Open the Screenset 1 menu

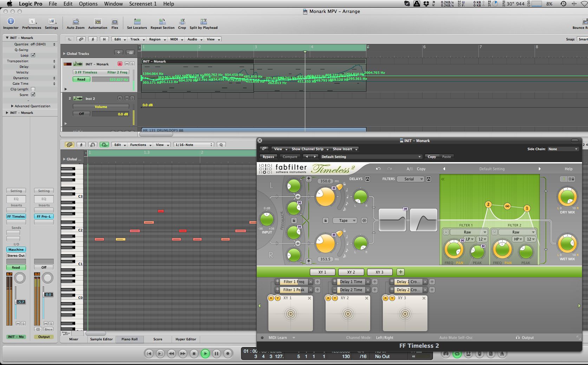pyautogui.click(x=143, y=4)
